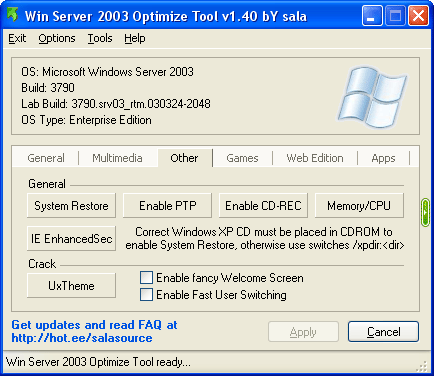434x376 pixels.
Task: Click status text 'Win Server 2003 Optimize Tool ready...'
Action: 98,362
